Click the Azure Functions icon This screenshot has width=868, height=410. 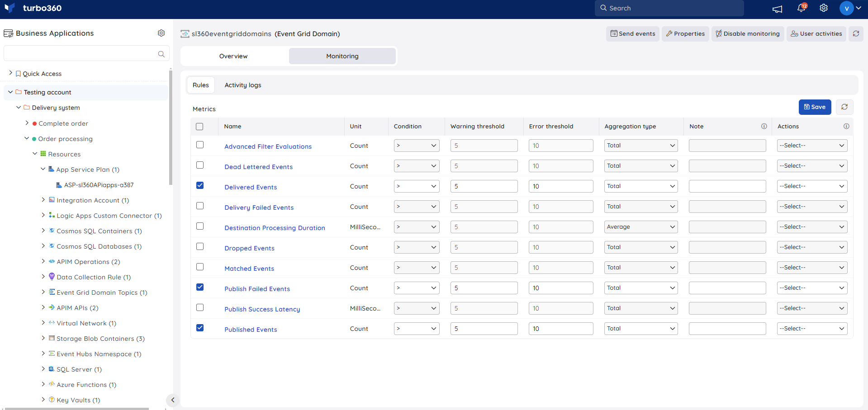coord(52,384)
